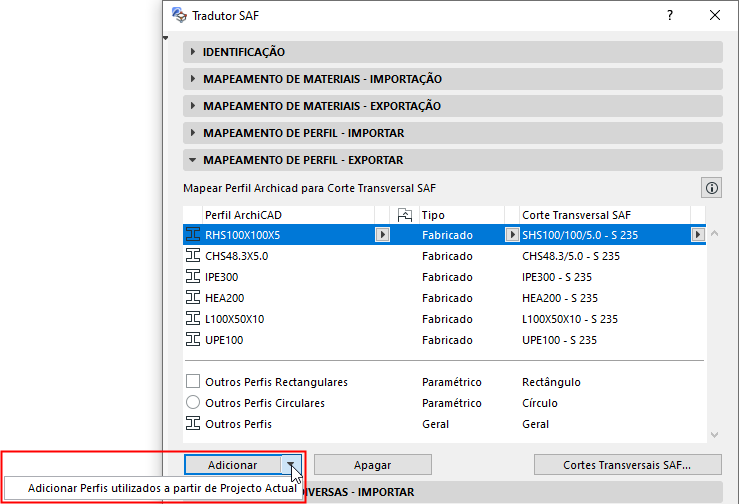
Task: Open the RHS100X100X5 profile arrow popup
Action: pyautogui.click(x=382, y=234)
